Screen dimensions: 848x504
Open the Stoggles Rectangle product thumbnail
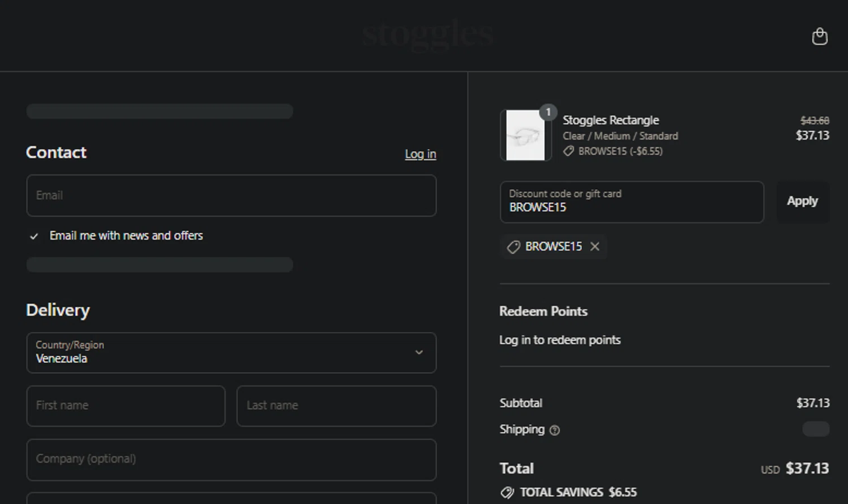tap(526, 136)
